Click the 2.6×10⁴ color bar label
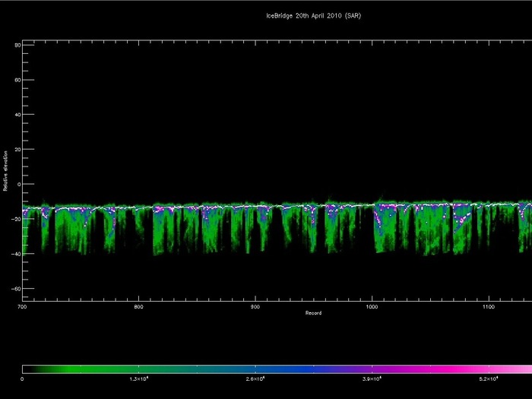This screenshot has width=532, height=399. pyautogui.click(x=254, y=378)
